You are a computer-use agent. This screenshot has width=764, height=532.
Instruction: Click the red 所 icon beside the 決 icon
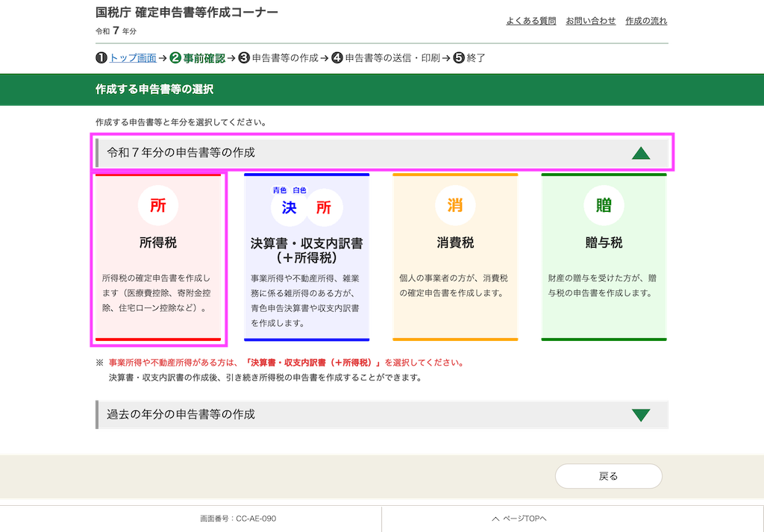click(324, 208)
